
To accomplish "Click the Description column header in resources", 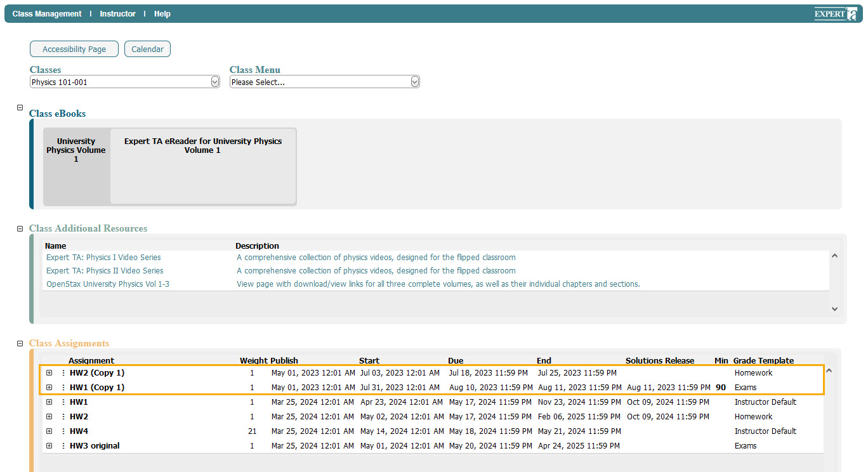I will pos(257,246).
